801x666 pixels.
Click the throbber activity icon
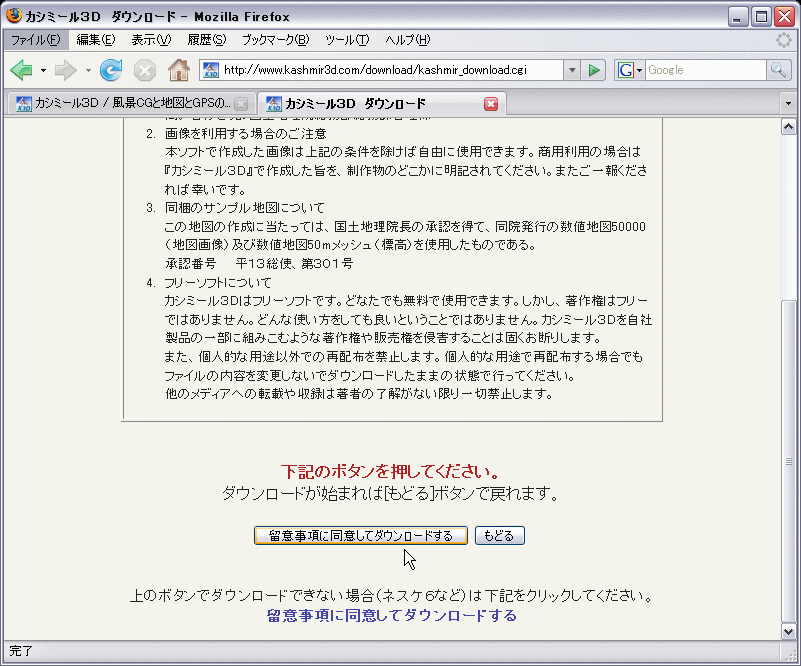coord(783,40)
